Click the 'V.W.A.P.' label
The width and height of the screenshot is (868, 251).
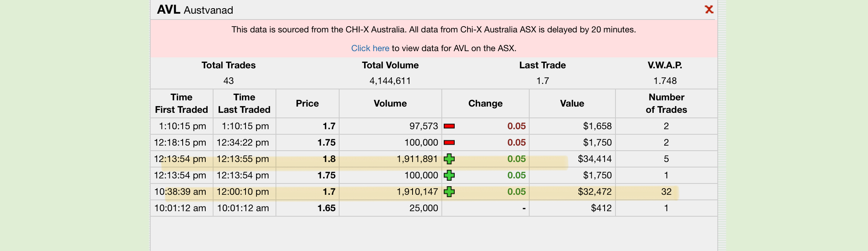click(x=665, y=65)
